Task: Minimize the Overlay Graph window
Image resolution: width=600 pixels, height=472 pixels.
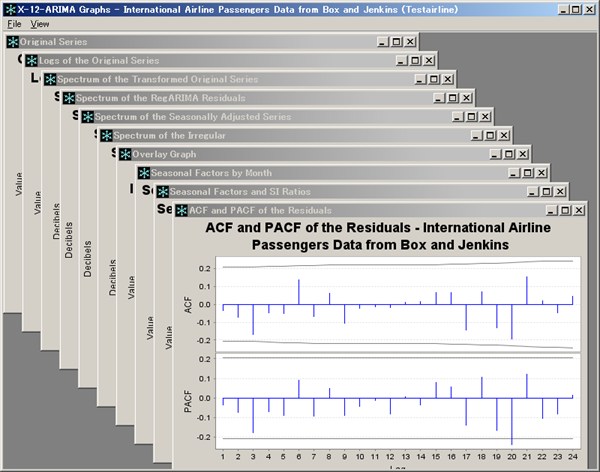Action: pyautogui.click(x=495, y=154)
